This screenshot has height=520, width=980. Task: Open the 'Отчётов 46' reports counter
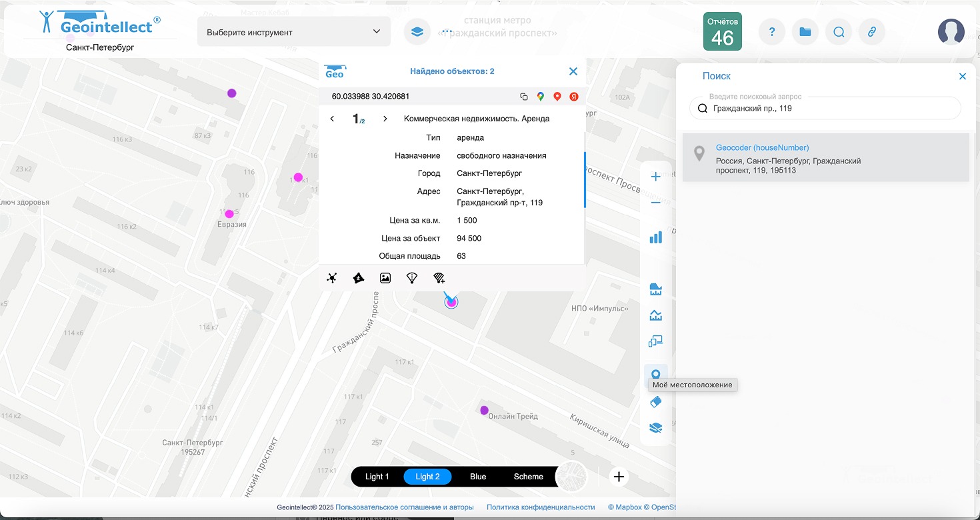pyautogui.click(x=722, y=31)
